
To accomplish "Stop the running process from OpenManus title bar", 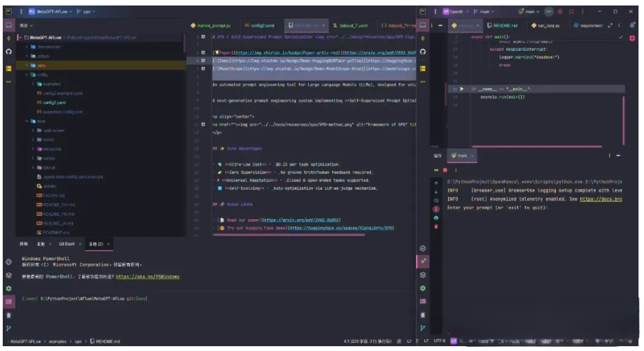I will tap(571, 12).
